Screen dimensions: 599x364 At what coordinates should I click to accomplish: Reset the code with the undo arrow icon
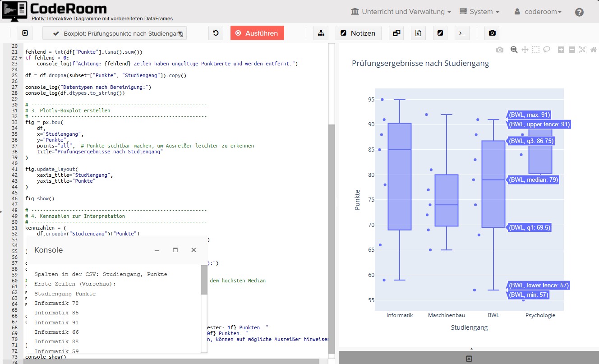tap(216, 33)
